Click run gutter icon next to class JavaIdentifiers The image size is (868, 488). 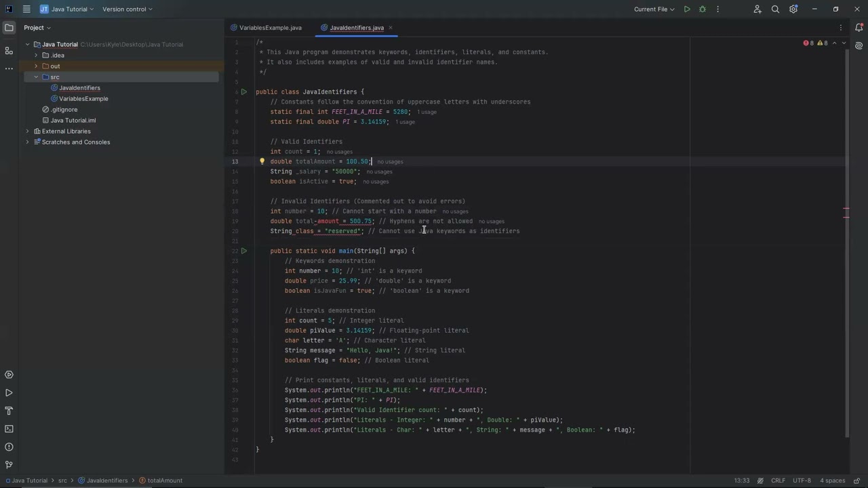[x=244, y=91]
